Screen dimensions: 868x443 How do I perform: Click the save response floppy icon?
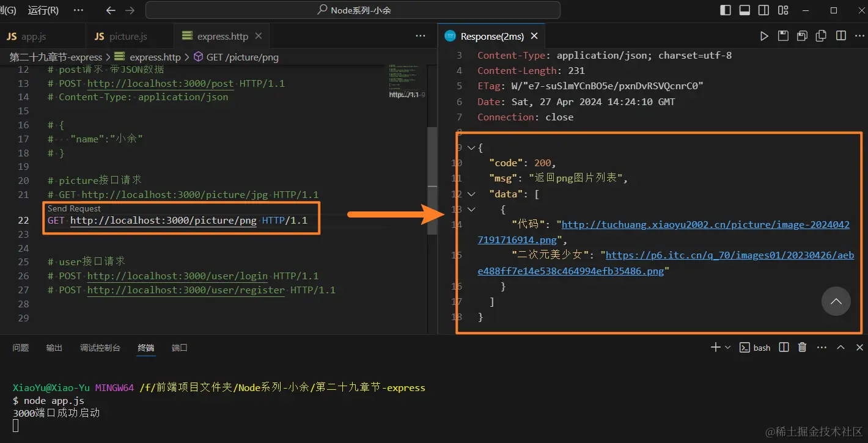click(x=783, y=36)
